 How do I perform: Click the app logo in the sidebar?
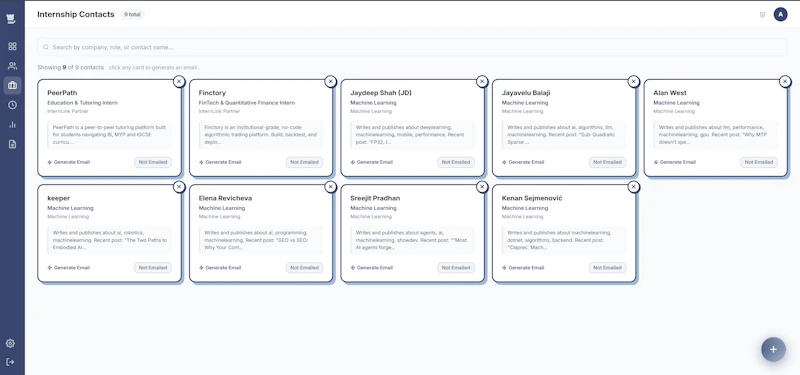pos(12,19)
